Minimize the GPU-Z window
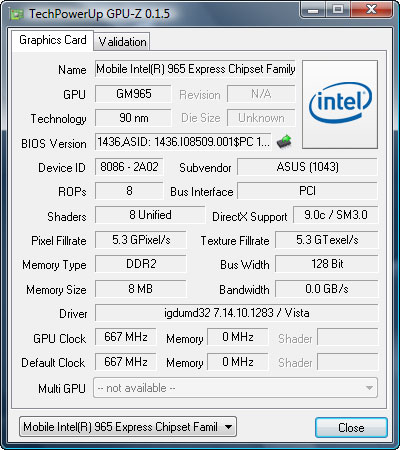Screen dimensions: 400x450 point(313,10)
